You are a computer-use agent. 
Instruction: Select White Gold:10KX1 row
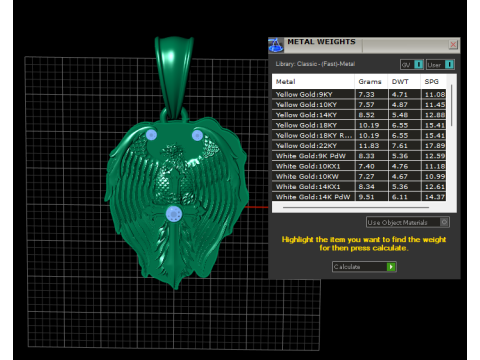coord(359,166)
